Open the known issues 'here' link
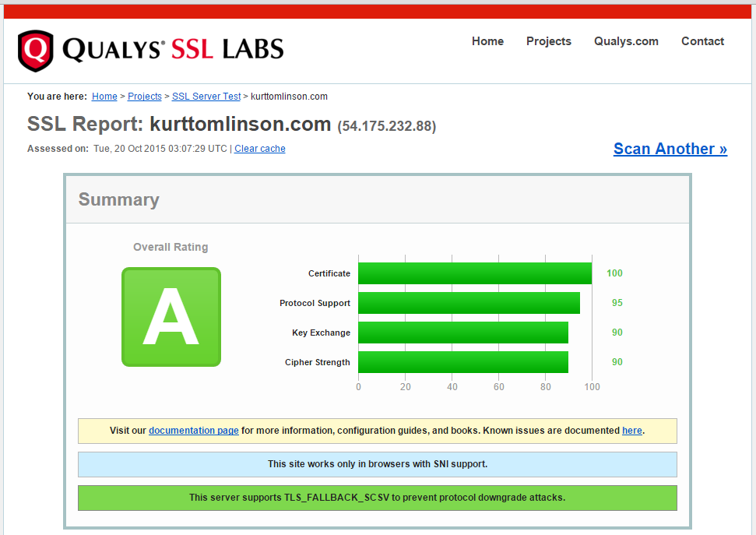756x535 pixels. click(632, 431)
